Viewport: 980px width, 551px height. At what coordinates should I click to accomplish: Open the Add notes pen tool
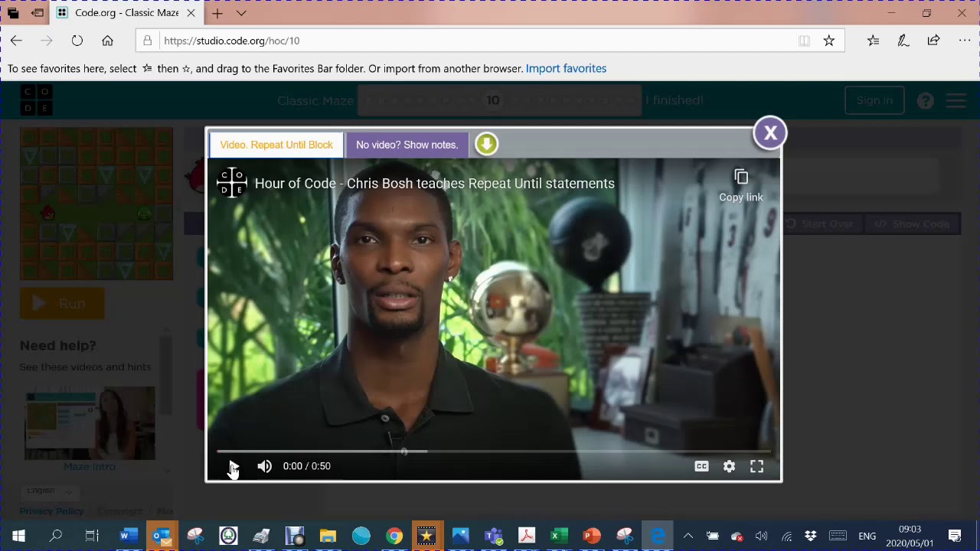tap(903, 41)
